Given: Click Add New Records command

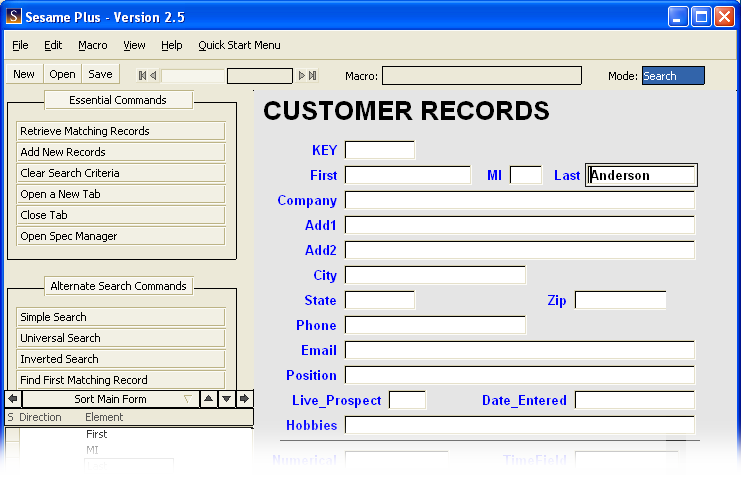Looking at the screenshot, I should tap(121, 152).
